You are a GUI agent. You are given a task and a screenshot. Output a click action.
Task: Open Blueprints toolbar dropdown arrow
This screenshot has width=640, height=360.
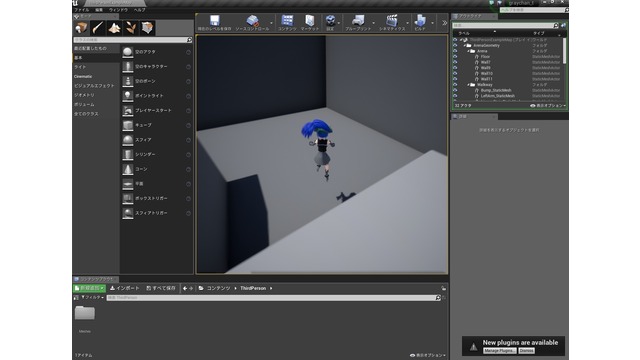tap(373, 23)
